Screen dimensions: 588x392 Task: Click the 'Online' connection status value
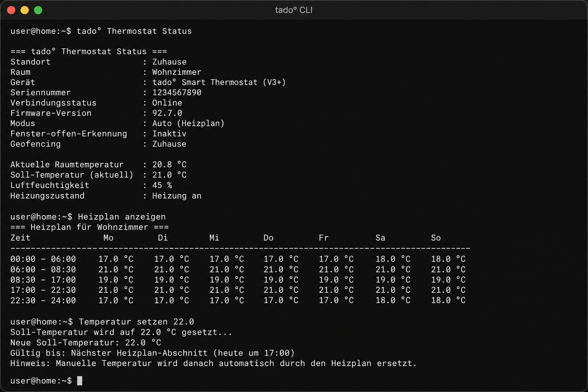(167, 103)
